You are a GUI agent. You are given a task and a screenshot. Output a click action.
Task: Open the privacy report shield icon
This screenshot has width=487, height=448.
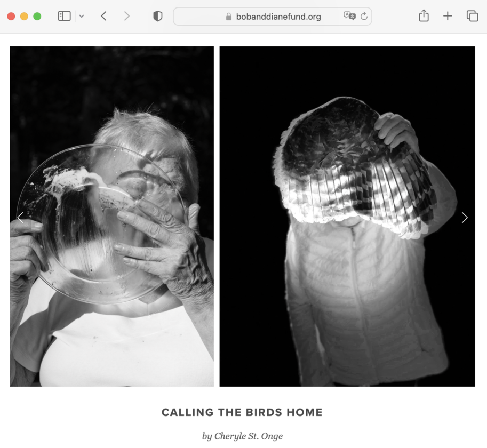click(158, 16)
